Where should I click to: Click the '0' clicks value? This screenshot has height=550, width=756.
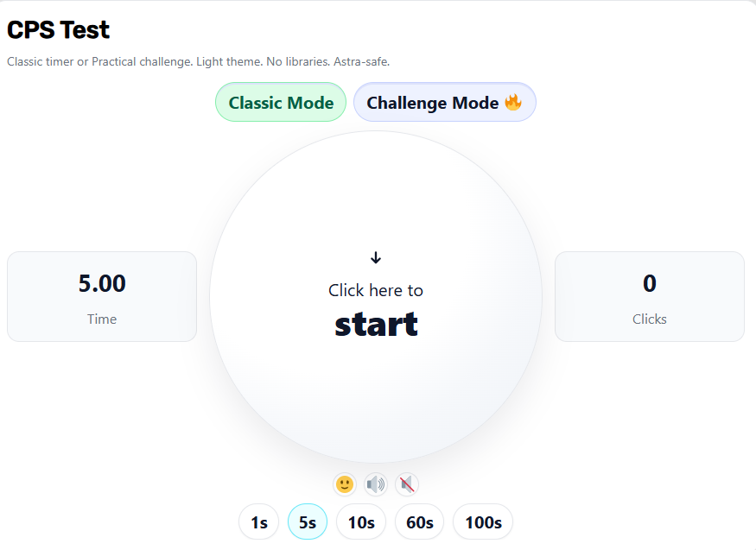pos(649,283)
